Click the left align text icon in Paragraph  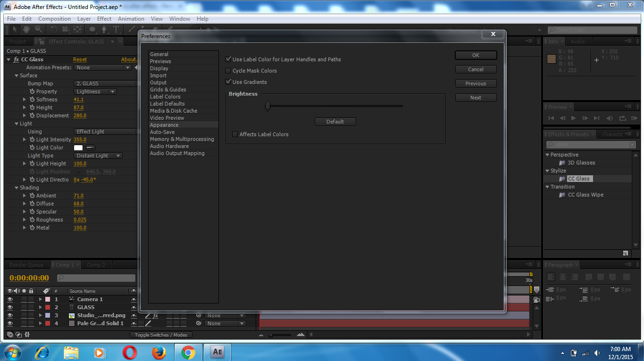[551, 277]
